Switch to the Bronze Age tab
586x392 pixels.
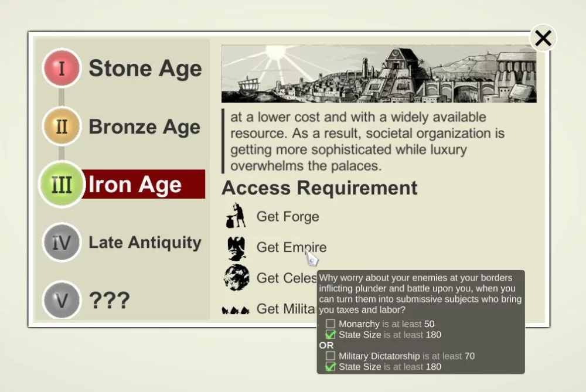[x=144, y=127]
